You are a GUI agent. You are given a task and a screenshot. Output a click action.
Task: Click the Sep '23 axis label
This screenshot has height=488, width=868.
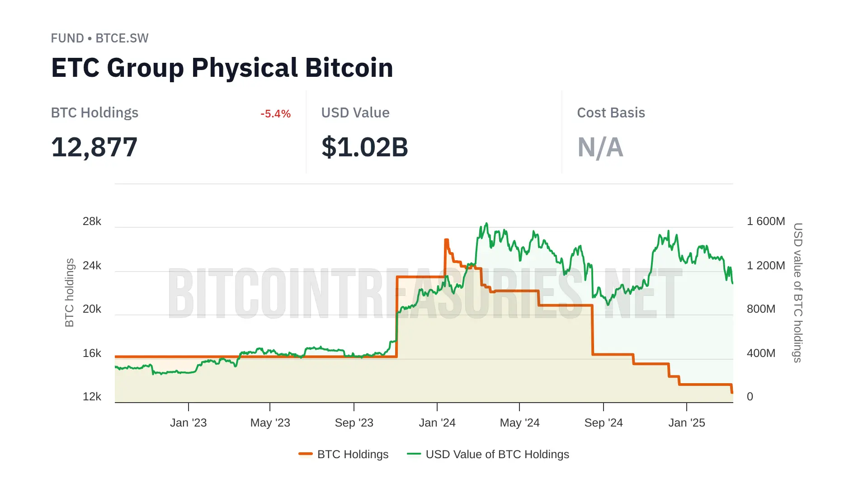point(354,422)
